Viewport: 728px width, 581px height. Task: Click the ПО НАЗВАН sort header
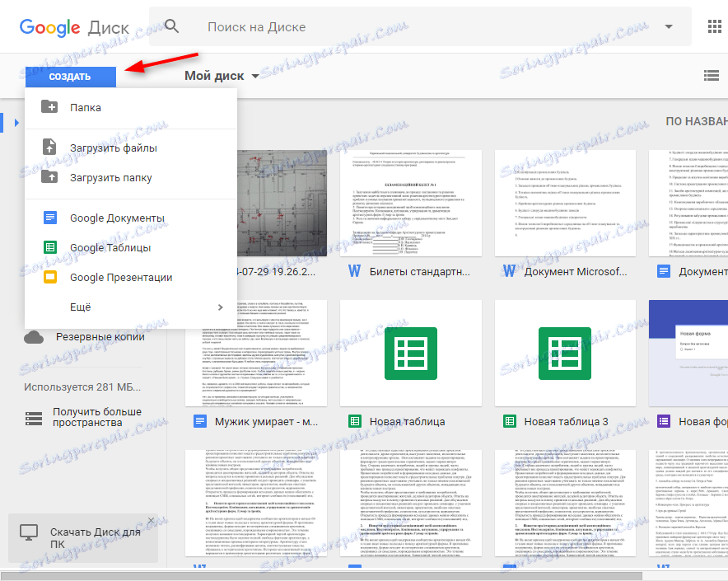pos(697,121)
